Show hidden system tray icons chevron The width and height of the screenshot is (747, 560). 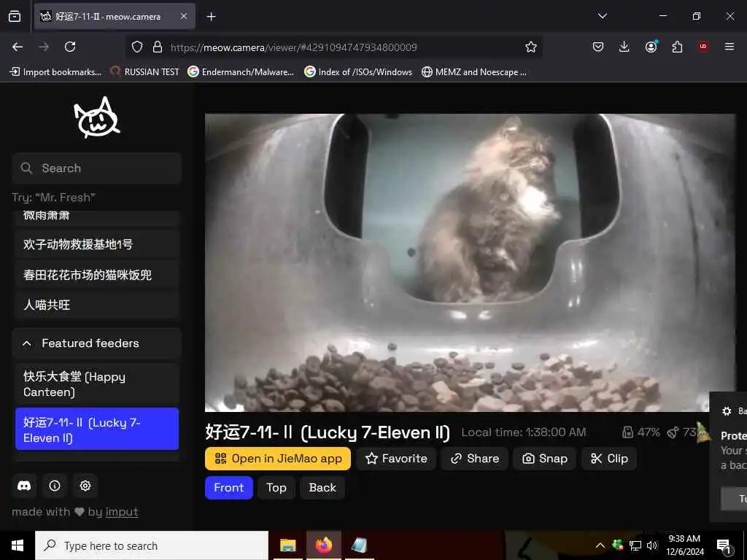(600, 545)
